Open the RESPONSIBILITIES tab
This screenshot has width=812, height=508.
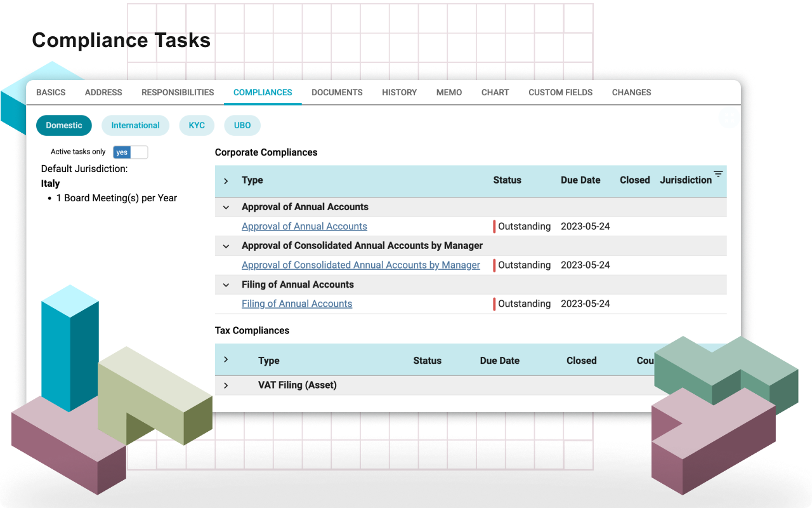(x=178, y=92)
